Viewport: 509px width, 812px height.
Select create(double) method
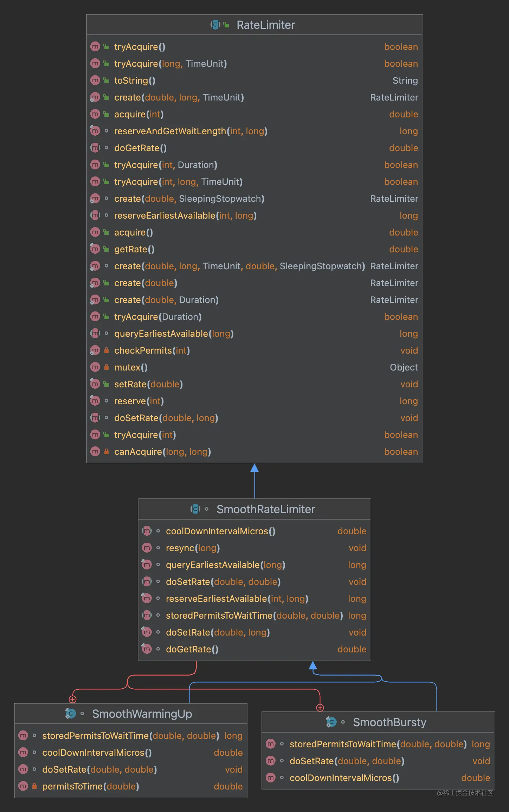click(x=254, y=283)
